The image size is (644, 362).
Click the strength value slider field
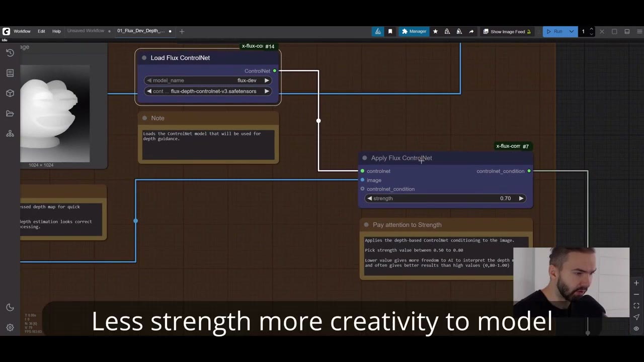(445, 198)
